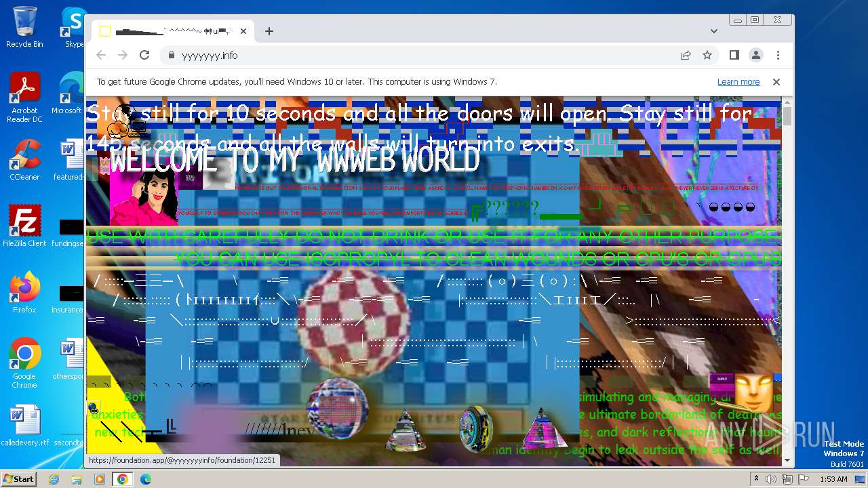This screenshot has width=868, height=488.
Task: Open the Learn more link
Action: coord(738,82)
